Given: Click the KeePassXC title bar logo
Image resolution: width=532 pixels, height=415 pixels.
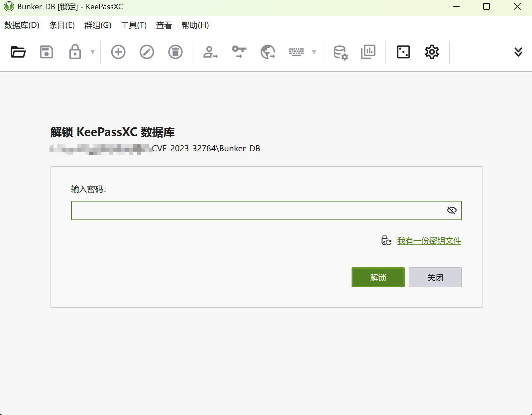Looking at the screenshot, I should [9, 6].
